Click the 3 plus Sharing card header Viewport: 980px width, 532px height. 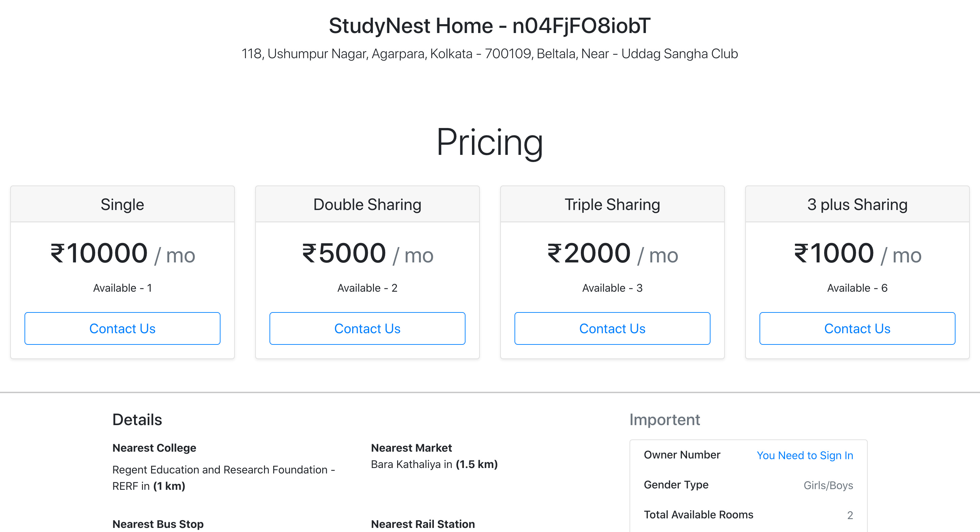click(x=857, y=204)
